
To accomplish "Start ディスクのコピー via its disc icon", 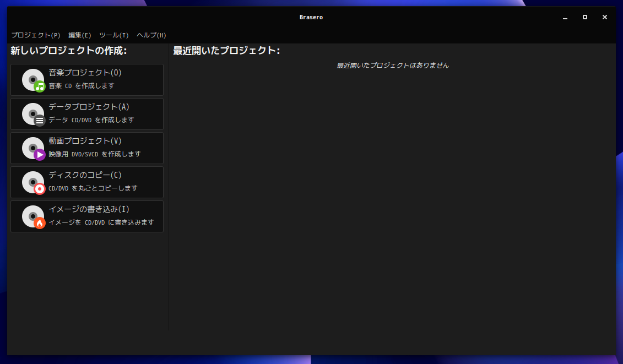I will 34,183.
